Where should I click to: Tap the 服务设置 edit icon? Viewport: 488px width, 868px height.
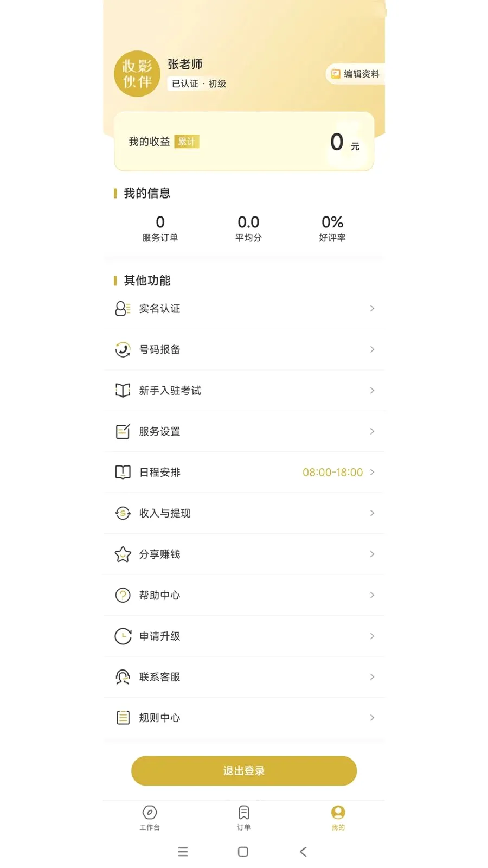(x=123, y=431)
